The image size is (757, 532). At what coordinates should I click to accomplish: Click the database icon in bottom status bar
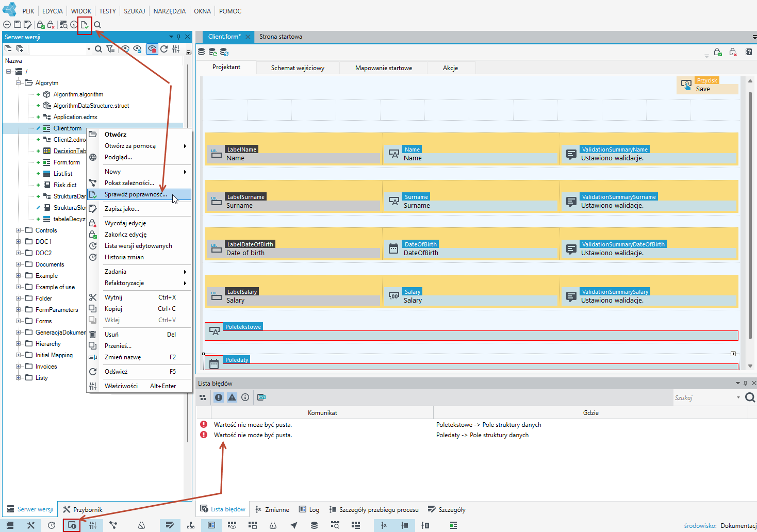pos(314,525)
